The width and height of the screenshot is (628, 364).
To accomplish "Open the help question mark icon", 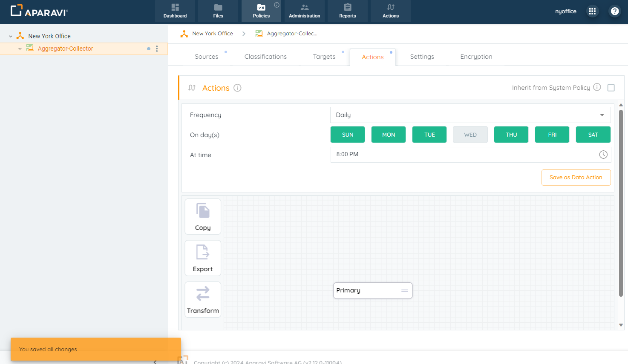I will [614, 11].
